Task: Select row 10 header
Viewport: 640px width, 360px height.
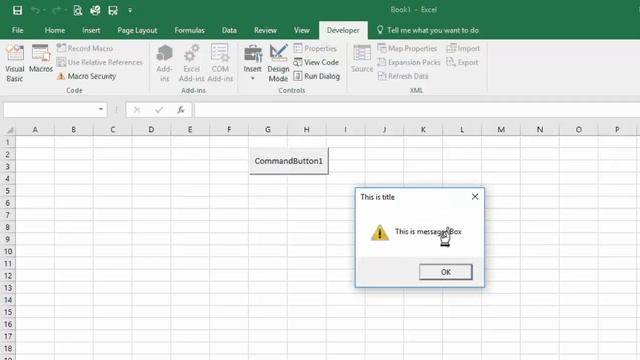Action: pyautogui.click(x=8, y=251)
